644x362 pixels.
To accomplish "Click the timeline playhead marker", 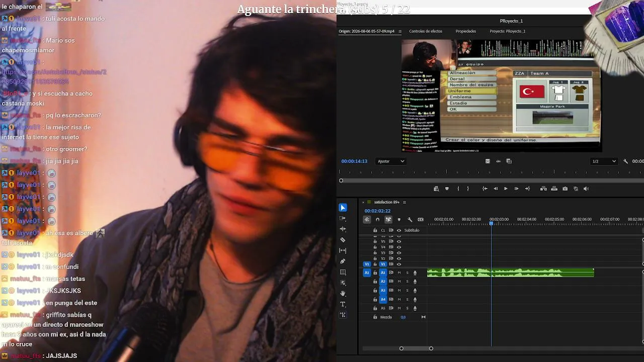I will click(492, 223).
